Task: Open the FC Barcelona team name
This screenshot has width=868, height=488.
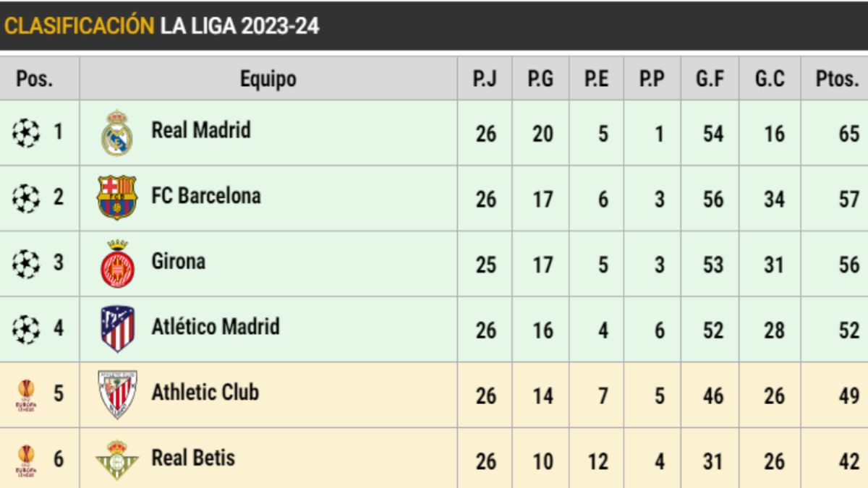Action: pyautogui.click(x=206, y=196)
